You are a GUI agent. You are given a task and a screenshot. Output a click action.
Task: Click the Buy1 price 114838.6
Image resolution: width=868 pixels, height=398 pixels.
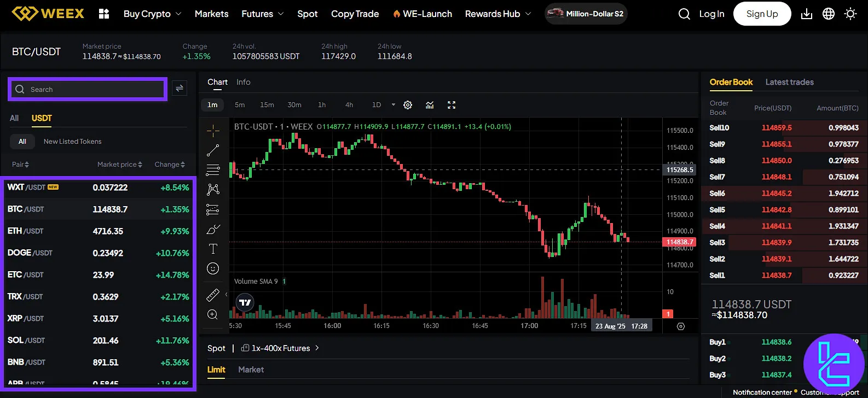tap(777, 342)
